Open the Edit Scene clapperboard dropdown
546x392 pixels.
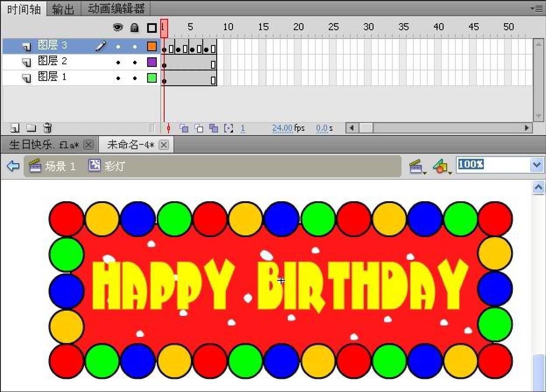pos(417,166)
